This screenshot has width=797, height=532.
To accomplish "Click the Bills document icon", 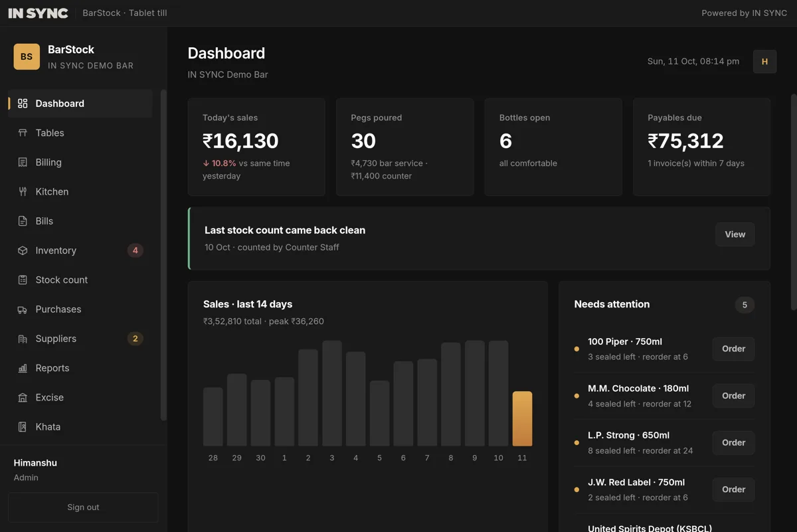I will (x=23, y=221).
